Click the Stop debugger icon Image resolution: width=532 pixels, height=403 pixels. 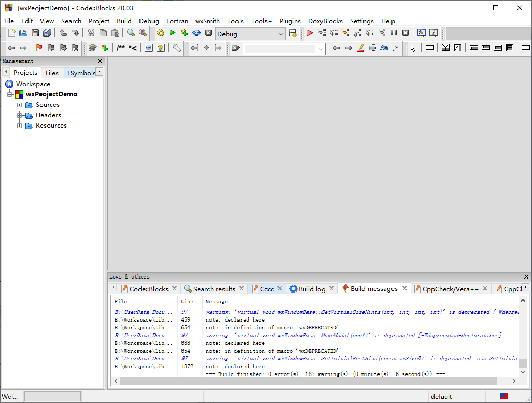coord(405,33)
